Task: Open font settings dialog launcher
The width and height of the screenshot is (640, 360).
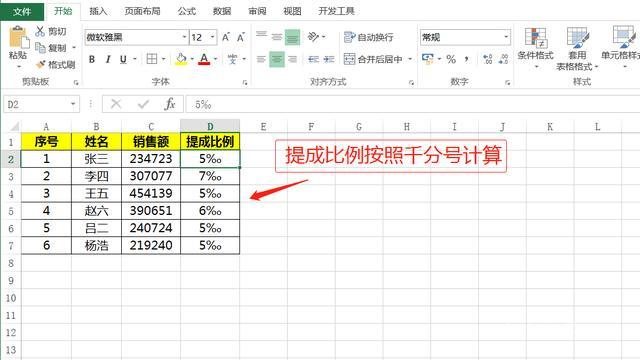Action: pos(245,82)
